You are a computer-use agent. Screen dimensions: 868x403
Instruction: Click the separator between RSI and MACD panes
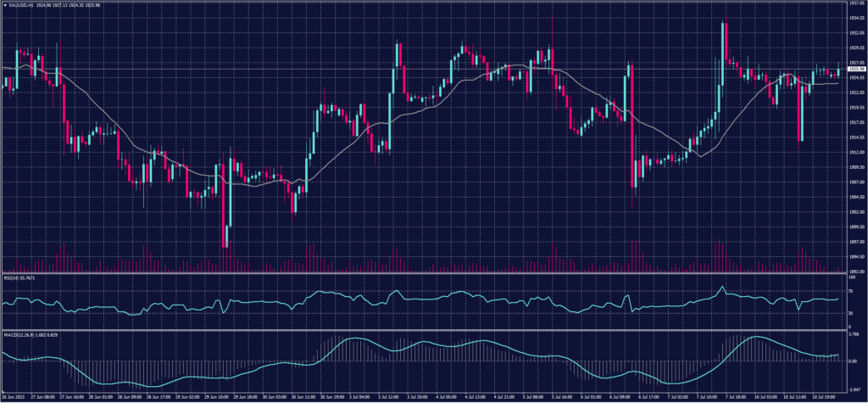(x=424, y=329)
